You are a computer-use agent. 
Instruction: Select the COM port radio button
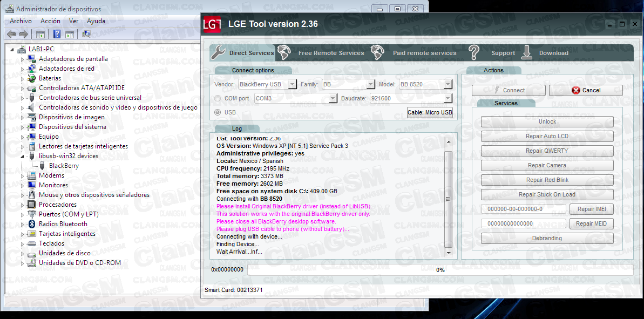(217, 99)
